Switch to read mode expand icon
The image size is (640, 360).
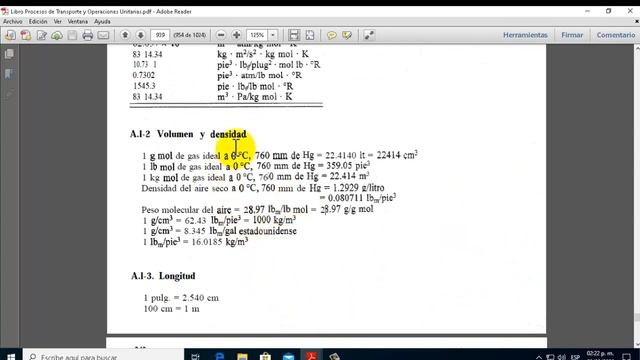click(369, 35)
